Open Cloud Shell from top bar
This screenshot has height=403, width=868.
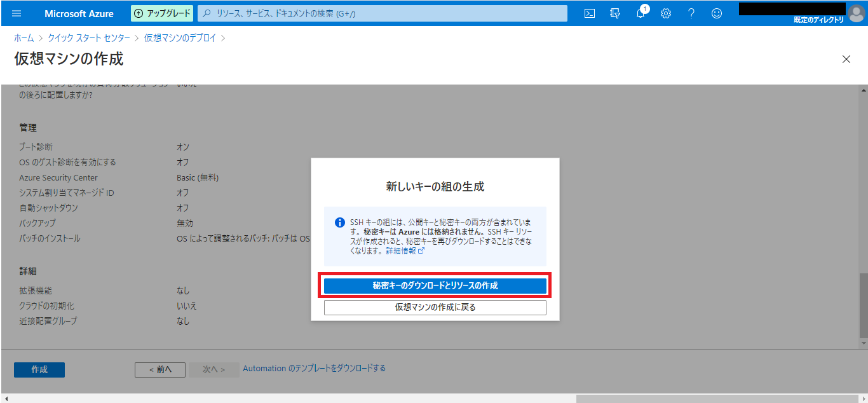[590, 13]
